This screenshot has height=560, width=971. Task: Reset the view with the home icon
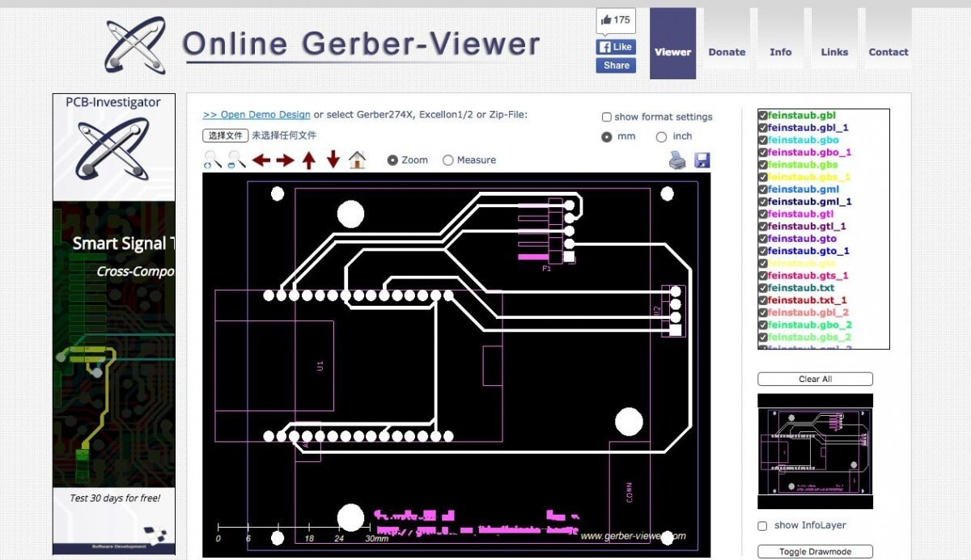click(x=357, y=160)
